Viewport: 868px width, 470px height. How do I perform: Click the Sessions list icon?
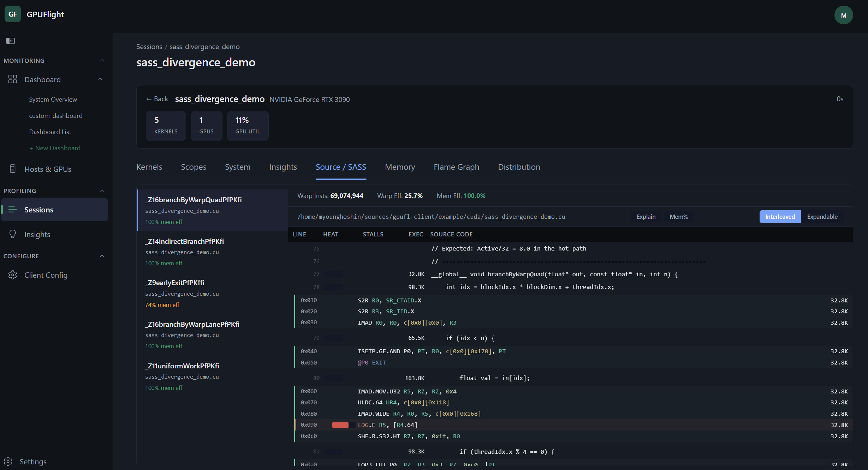point(13,210)
